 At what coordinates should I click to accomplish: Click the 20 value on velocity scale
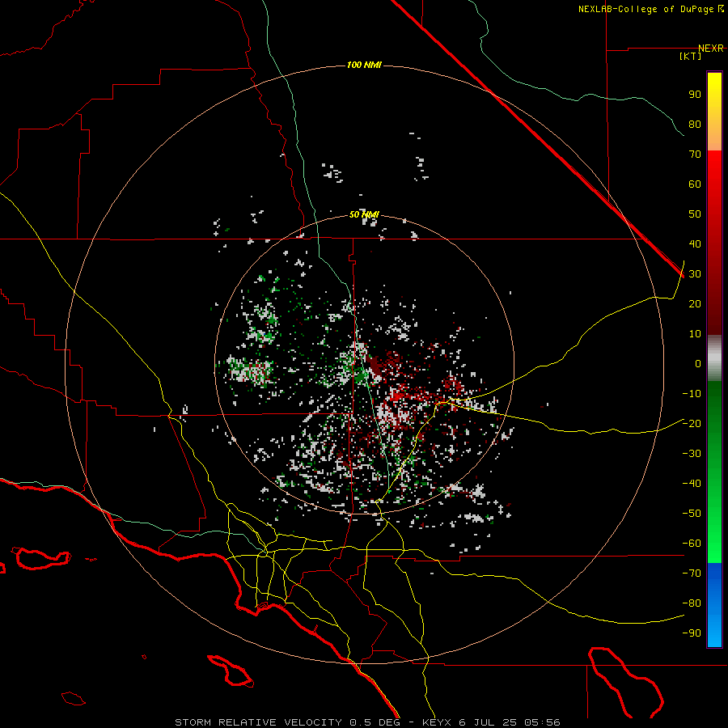click(695, 304)
